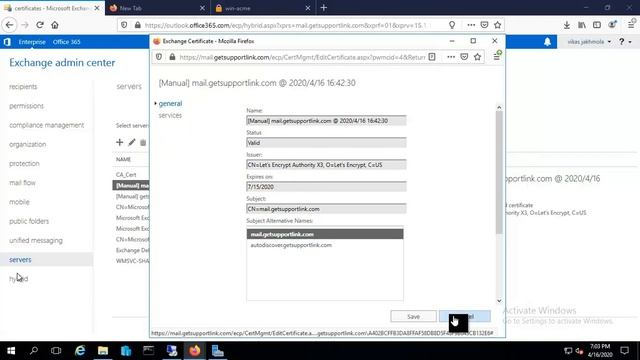Open compliance management navigation item
Screen dimensions: 640x360
(x=47, y=125)
